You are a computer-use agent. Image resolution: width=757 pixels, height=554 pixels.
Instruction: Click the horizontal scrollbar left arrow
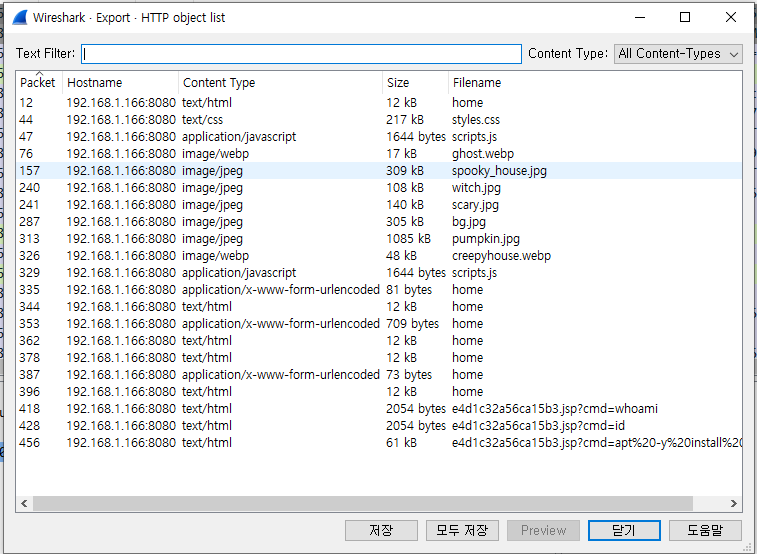[x=24, y=503]
